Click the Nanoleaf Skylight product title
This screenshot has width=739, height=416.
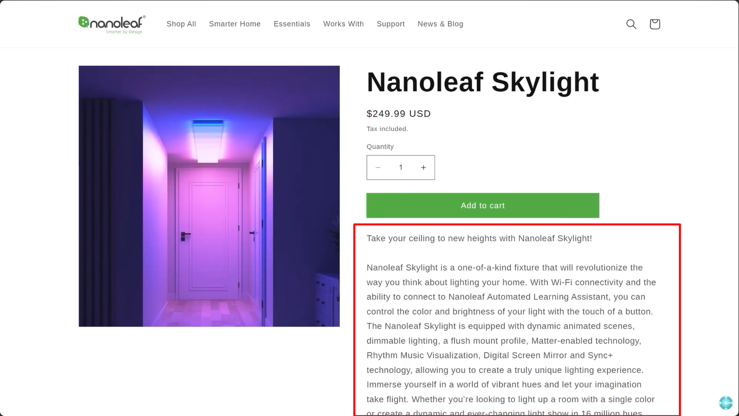coord(483,82)
